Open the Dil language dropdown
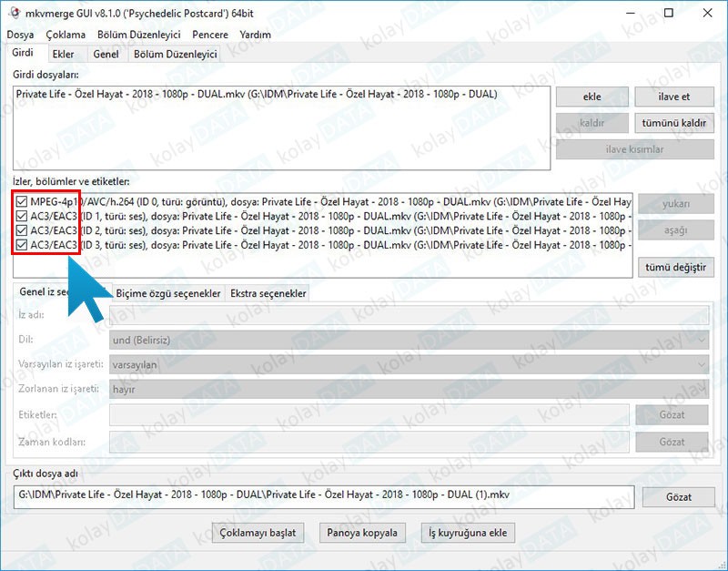This screenshot has height=571, width=728. pos(408,339)
